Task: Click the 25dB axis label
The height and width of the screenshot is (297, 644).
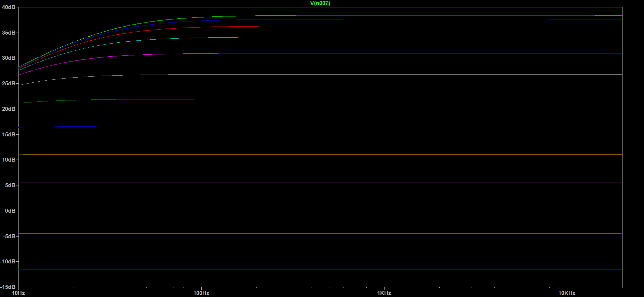Action: [x=9, y=83]
